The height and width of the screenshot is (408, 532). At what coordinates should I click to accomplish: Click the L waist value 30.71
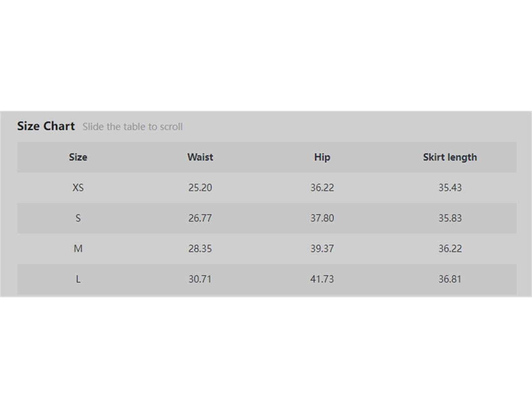(x=200, y=279)
